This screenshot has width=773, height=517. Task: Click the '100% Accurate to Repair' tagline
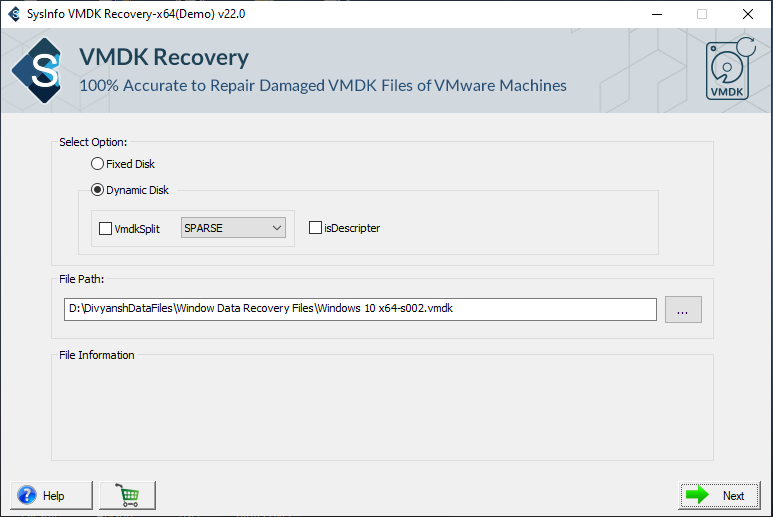pyautogui.click(x=323, y=86)
